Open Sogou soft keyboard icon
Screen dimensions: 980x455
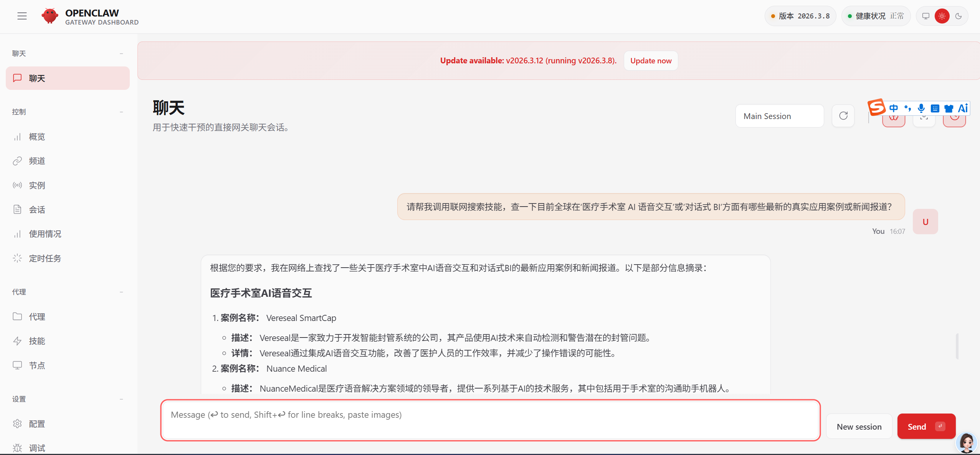(x=935, y=108)
